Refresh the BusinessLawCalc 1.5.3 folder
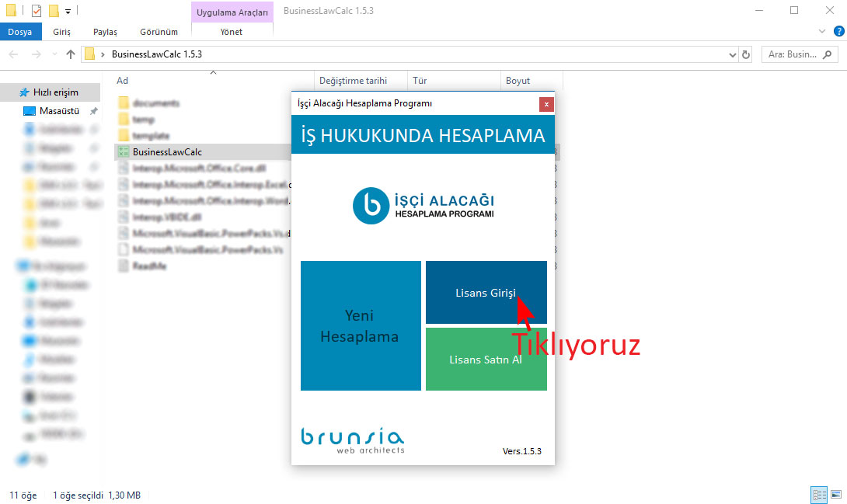The width and height of the screenshot is (847, 504). tap(746, 54)
